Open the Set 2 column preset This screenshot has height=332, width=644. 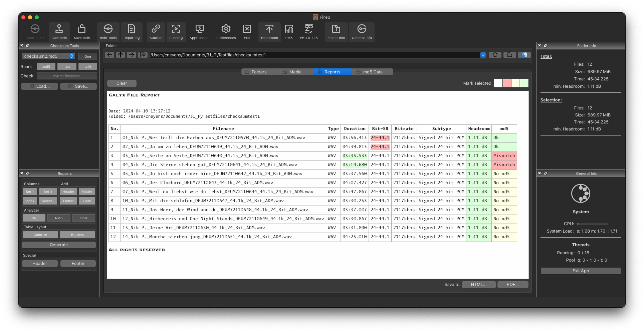[x=48, y=192]
